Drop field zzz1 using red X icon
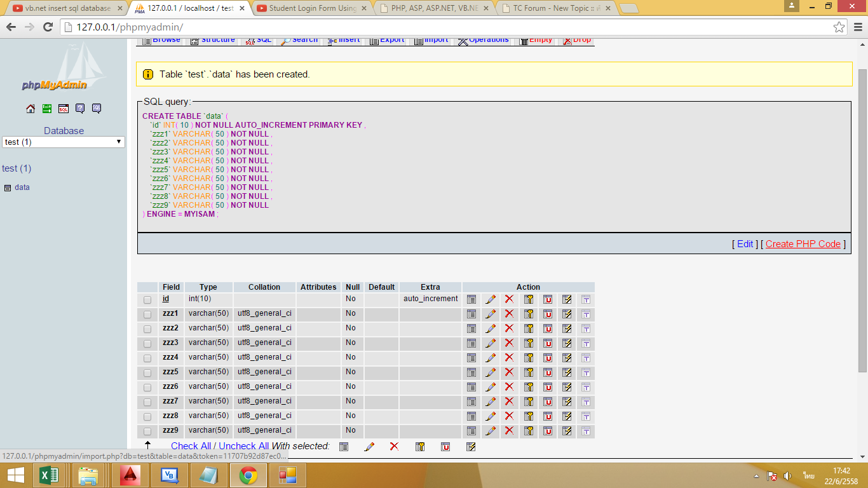The width and height of the screenshot is (868, 488). [x=509, y=314]
